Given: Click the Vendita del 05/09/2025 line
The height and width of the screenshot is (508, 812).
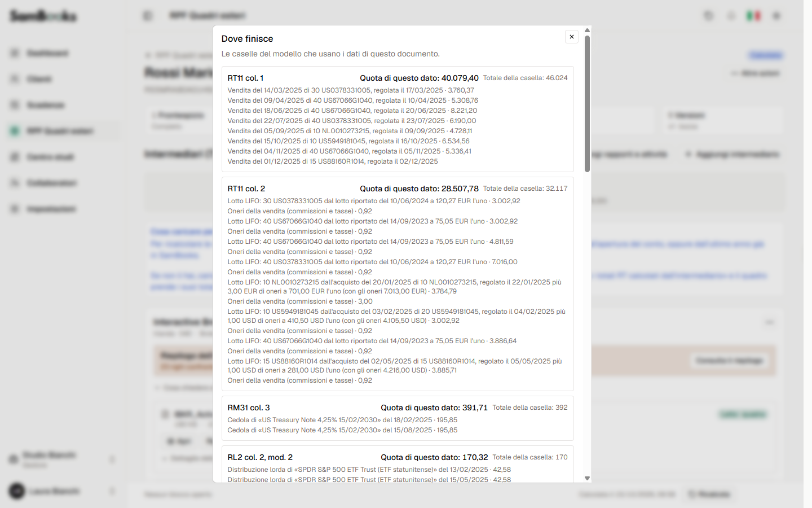Looking at the screenshot, I should [350, 131].
